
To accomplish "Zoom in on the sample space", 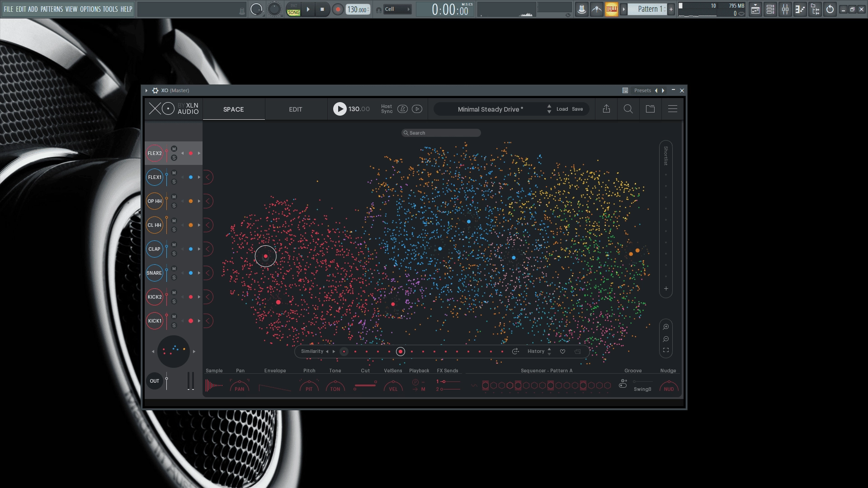I will (x=666, y=327).
